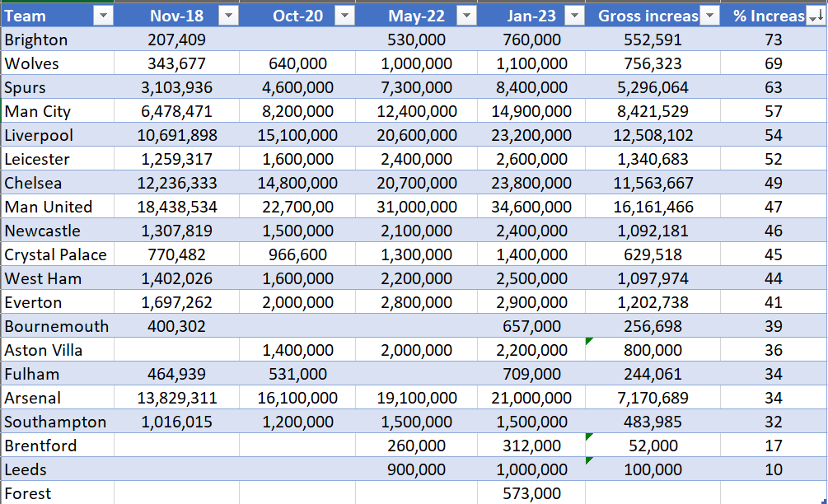The height and width of the screenshot is (504, 828).
Task: Select the Leeds team cell
Action: [58, 469]
